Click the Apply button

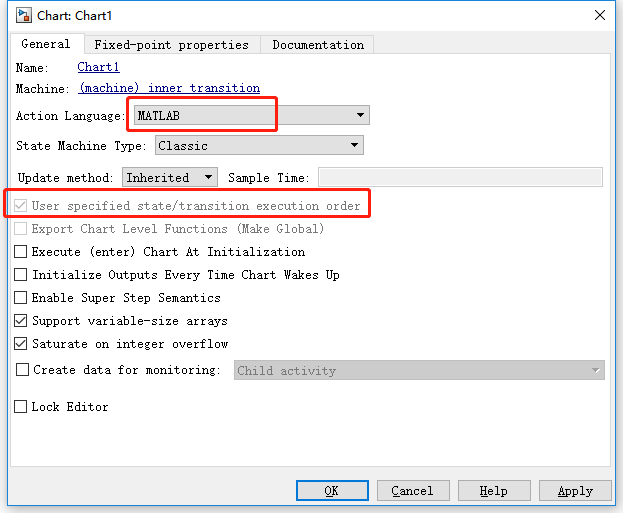(x=575, y=491)
